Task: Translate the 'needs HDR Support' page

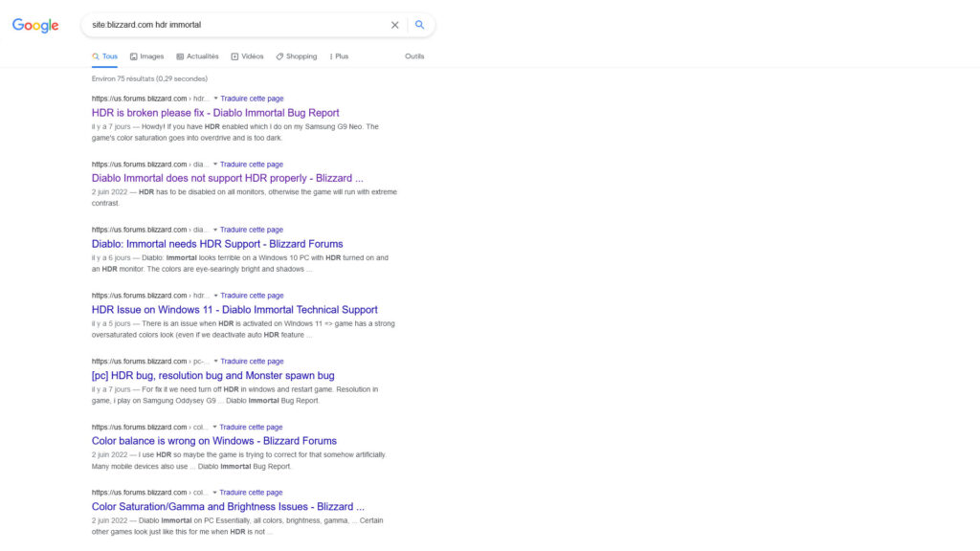Action: point(252,230)
